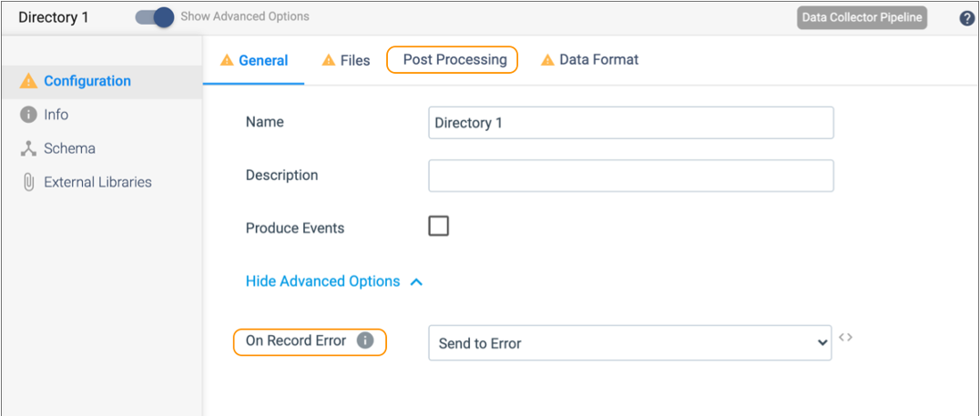Collapse advanced options using the chevron arrow
This screenshot has width=980, height=416.
[416, 282]
